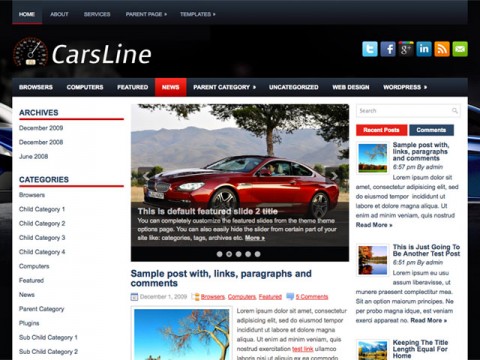Open the Twitter social icon
Viewport: 480px width, 360px height.
click(x=370, y=49)
